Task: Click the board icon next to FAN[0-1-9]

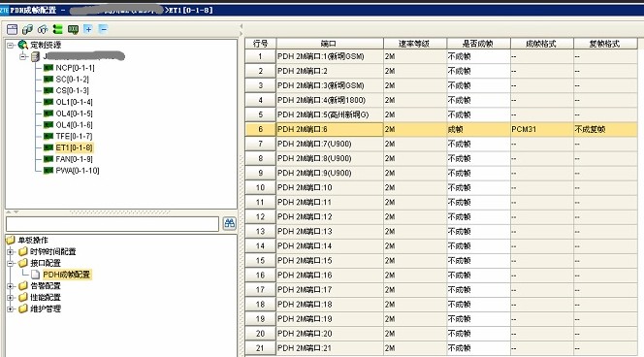Action: (x=48, y=159)
